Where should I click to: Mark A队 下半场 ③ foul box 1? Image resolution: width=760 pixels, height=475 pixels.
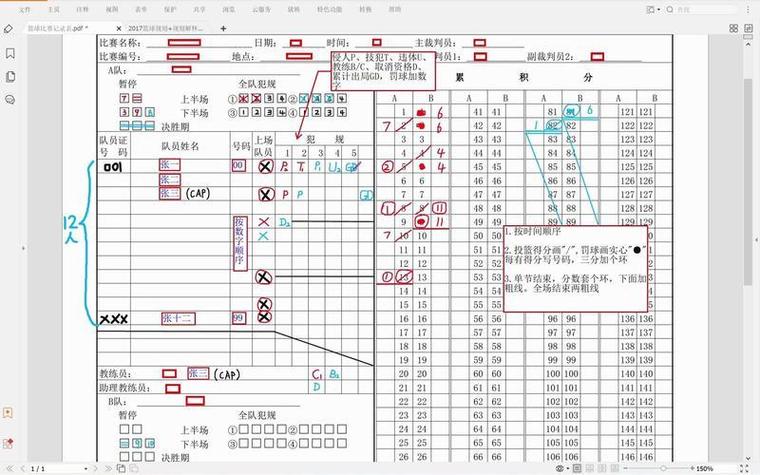pyautogui.click(x=244, y=112)
